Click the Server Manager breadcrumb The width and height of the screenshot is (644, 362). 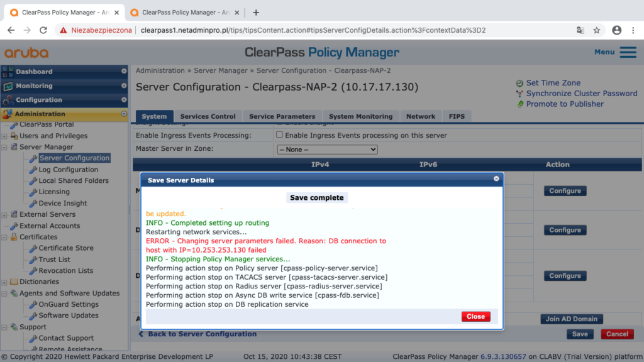(221, 70)
